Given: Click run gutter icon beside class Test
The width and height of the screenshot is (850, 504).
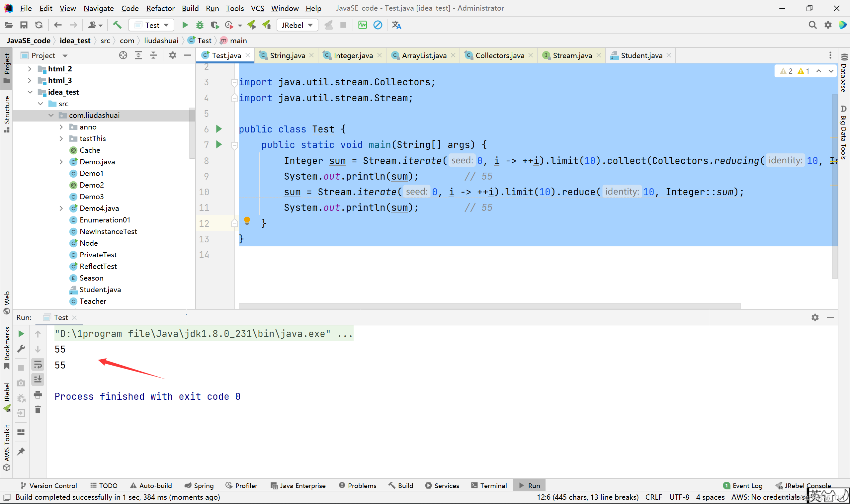Looking at the screenshot, I should [219, 129].
